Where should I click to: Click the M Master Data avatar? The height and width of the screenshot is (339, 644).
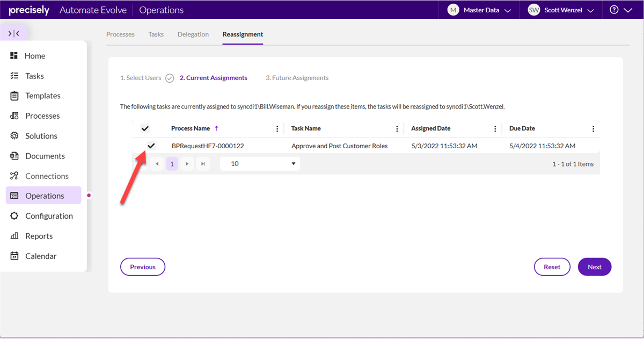[x=453, y=10]
